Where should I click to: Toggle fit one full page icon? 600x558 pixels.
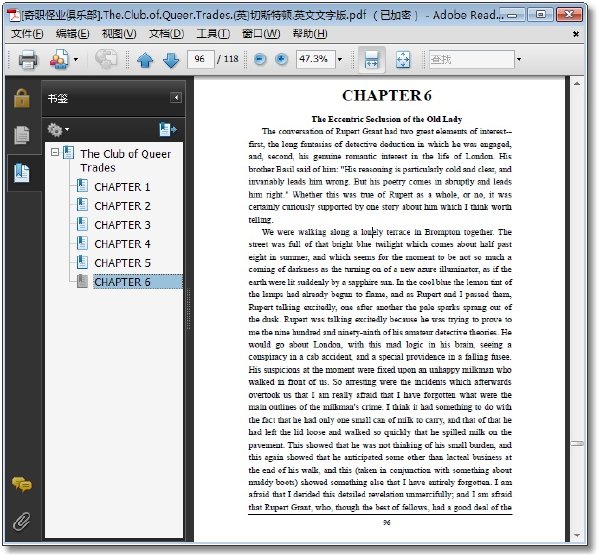pyautogui.click(x=403, y=59)
